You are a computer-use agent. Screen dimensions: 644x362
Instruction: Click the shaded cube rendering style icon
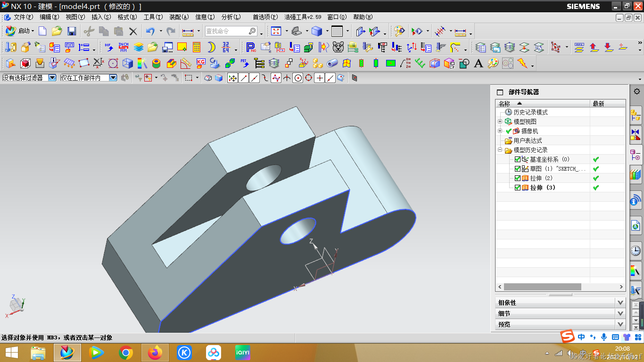pos(317,31)
